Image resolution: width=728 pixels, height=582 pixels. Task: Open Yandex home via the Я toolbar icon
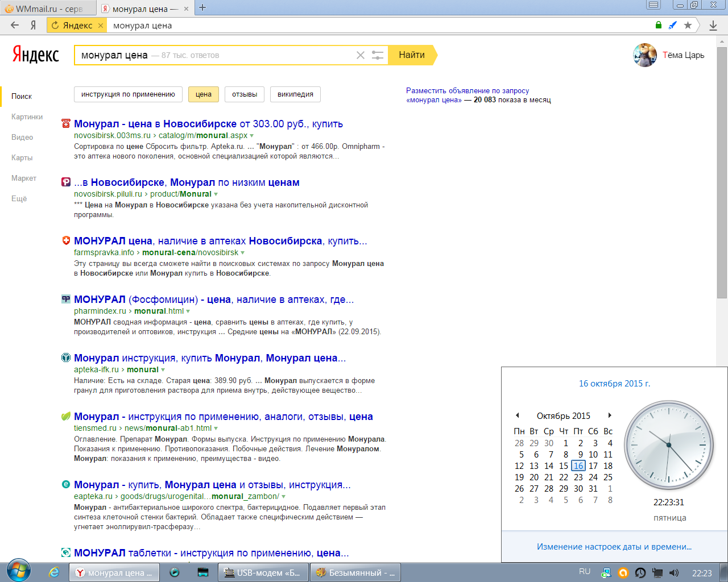pos(33,25)
